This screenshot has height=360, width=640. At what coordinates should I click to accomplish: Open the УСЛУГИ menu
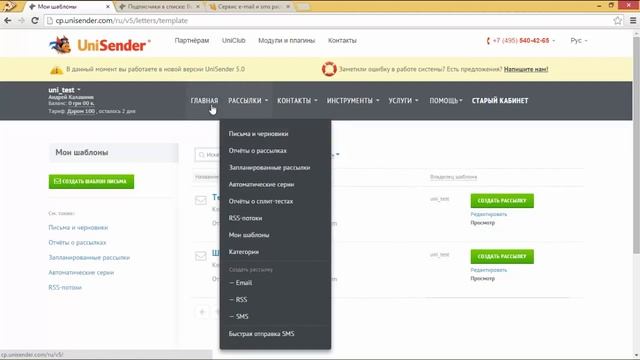pos(403,100)
